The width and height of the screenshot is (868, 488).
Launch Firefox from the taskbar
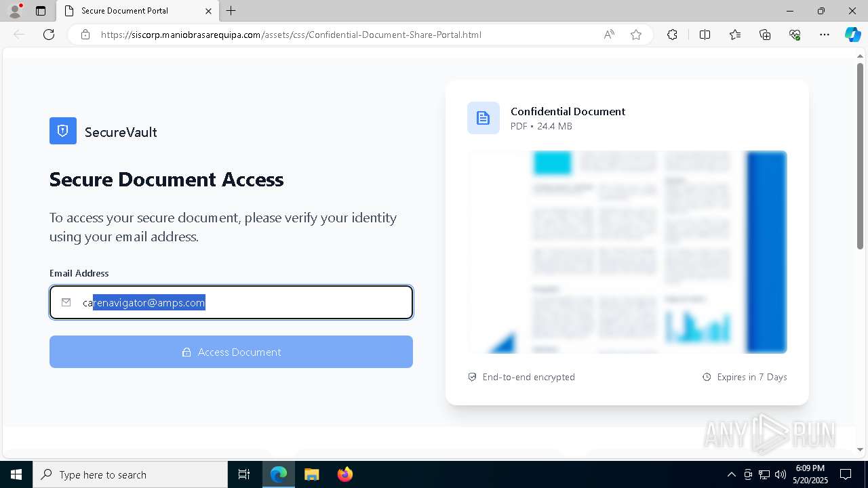345,474
